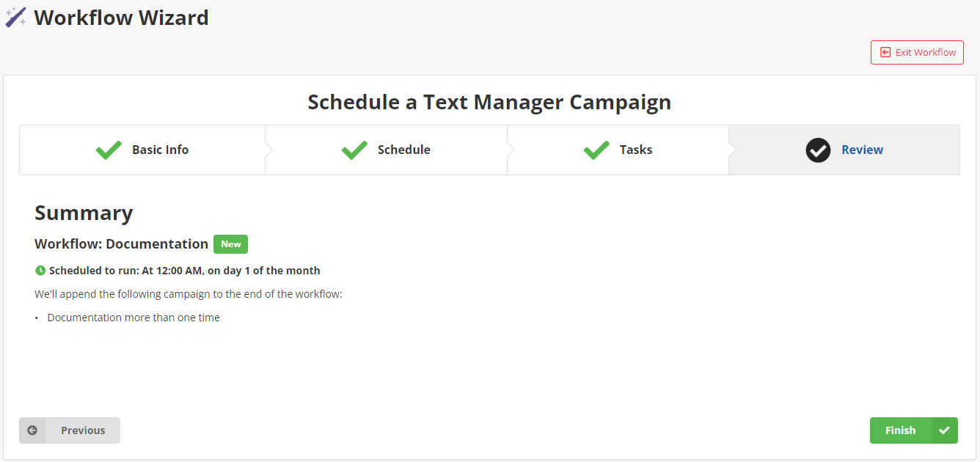The height and width of the screenshot is (462, 980).
Task: Click the green checkmark beside Basic Info
Action: click(109, 150)
